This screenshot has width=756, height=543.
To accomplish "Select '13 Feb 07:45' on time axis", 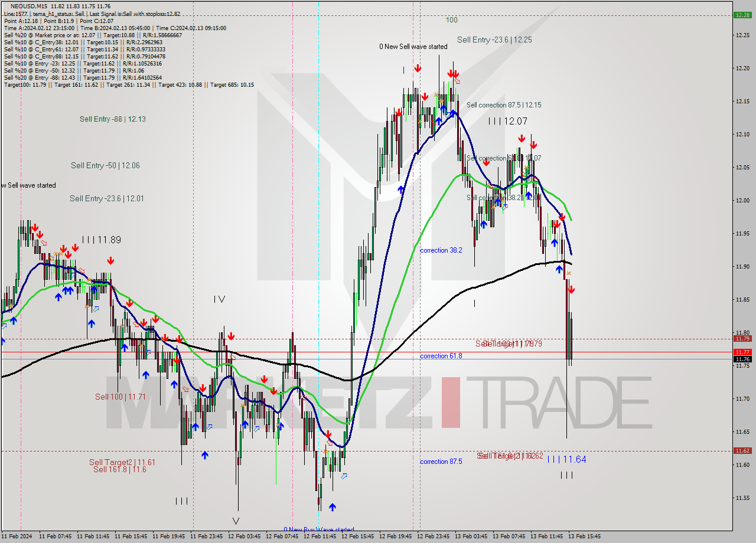I will pyautogui.click(x=509, y=537).
